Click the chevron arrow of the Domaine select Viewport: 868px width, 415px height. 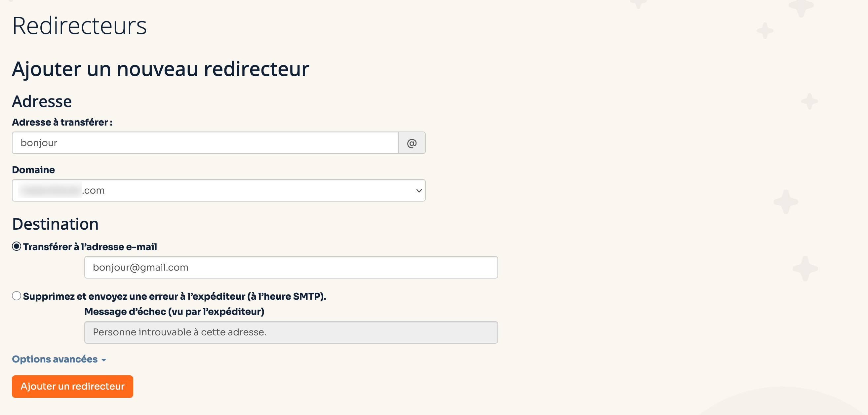[x=419, y=191]
